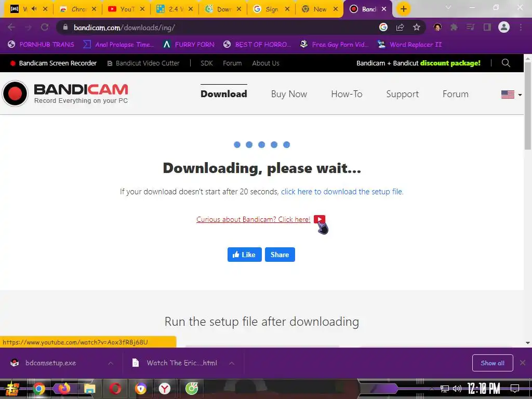Open the discount package promo link
This screenshot has height=399, width=532.
click(x=418, y=63)
